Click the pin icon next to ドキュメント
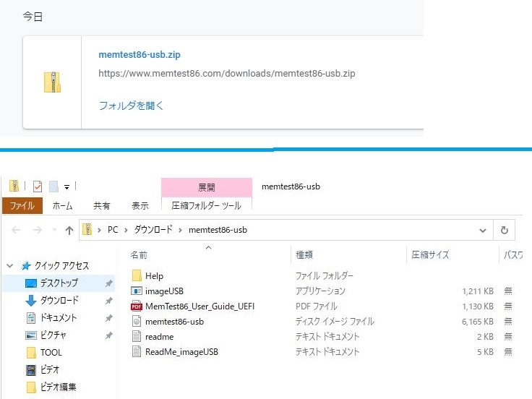The height and width of the screenshot is (399, 532). (108, 318)
